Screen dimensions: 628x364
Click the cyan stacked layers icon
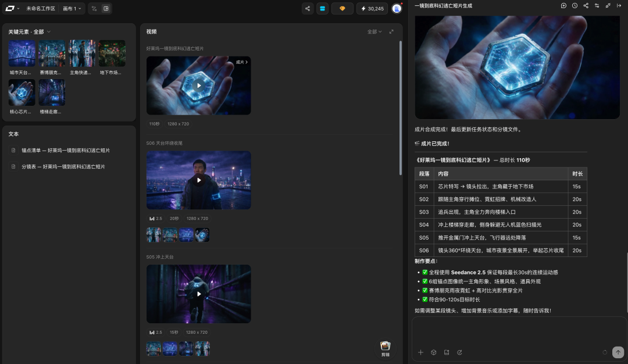(x=322, y=8)
